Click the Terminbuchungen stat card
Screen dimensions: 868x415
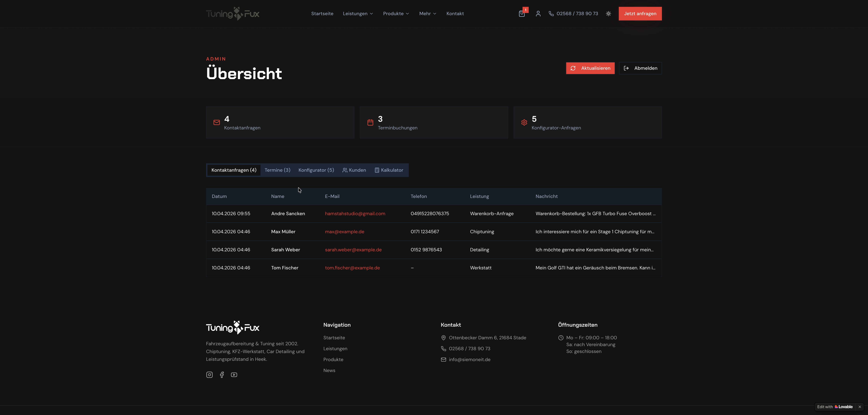tap(434, 123)
